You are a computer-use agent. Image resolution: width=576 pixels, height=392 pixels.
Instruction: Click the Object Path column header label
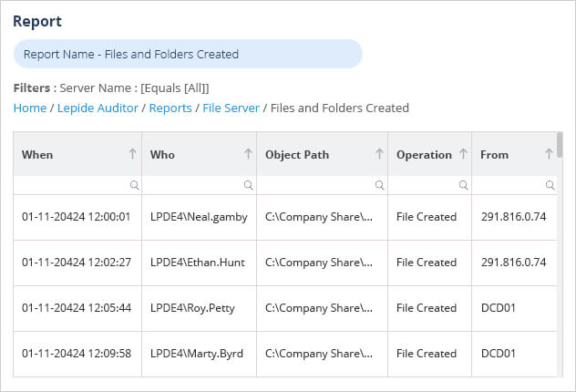pyautogui.click(x=297, y=155)
